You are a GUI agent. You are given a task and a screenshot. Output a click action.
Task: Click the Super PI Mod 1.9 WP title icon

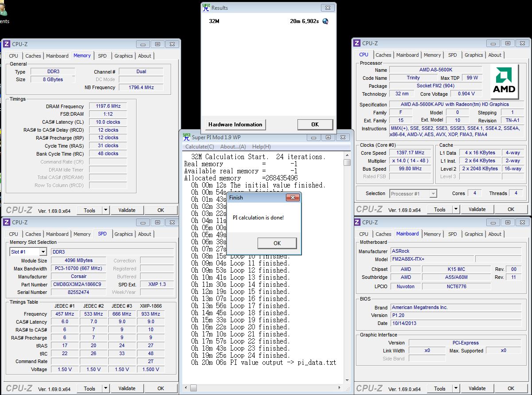[x=186, y=137]
